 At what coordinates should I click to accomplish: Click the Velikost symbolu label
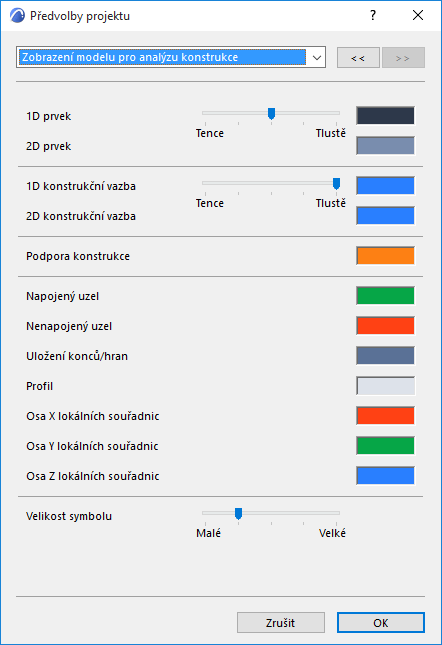(69, 516)
